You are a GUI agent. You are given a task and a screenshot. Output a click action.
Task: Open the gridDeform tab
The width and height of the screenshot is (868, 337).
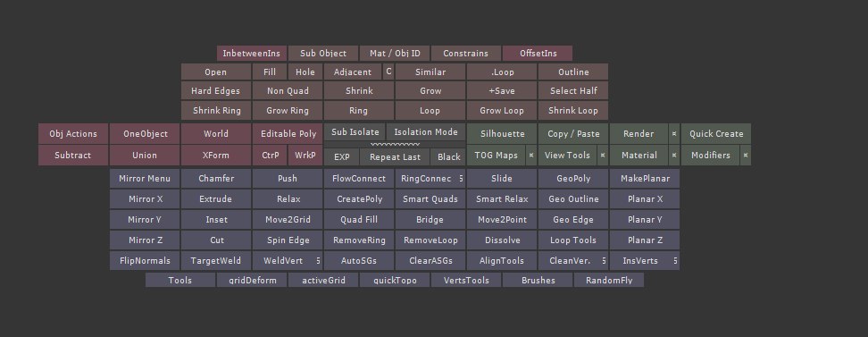tap(252, 280)
